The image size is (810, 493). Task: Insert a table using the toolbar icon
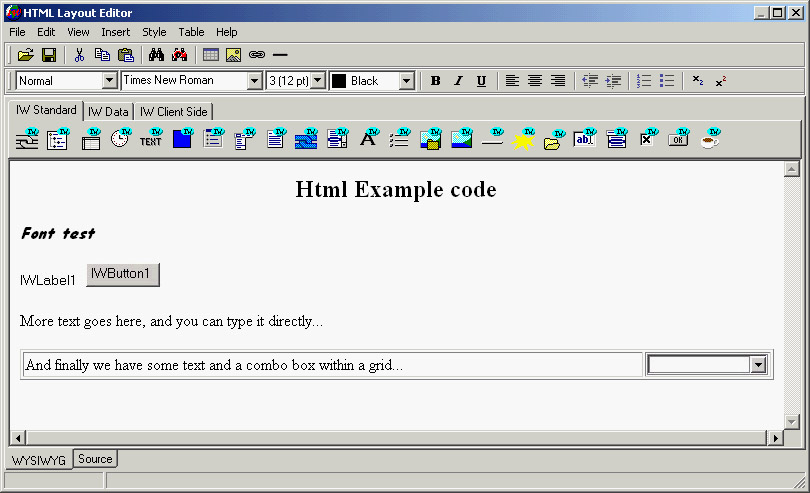coord(210,55)
